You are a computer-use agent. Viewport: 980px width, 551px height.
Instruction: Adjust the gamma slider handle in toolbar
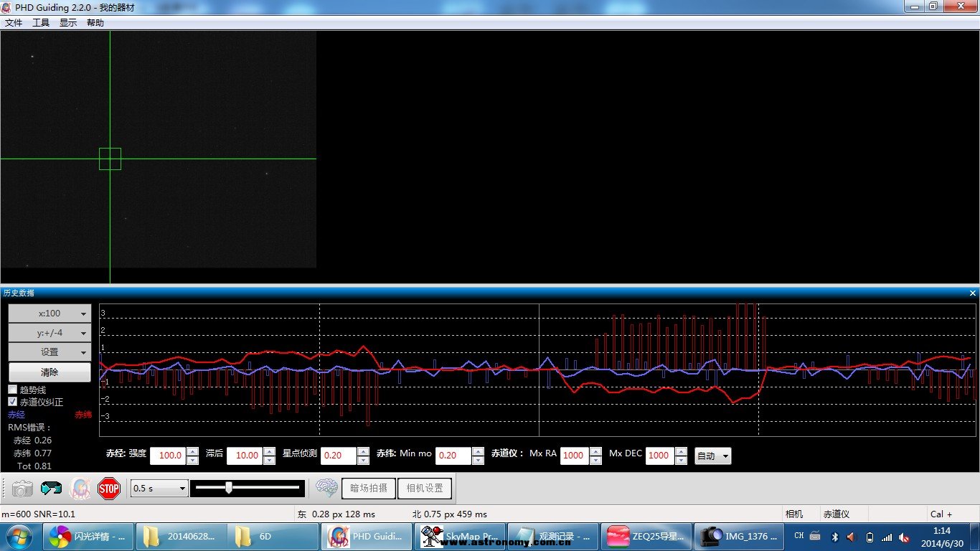tap(229, 488)
